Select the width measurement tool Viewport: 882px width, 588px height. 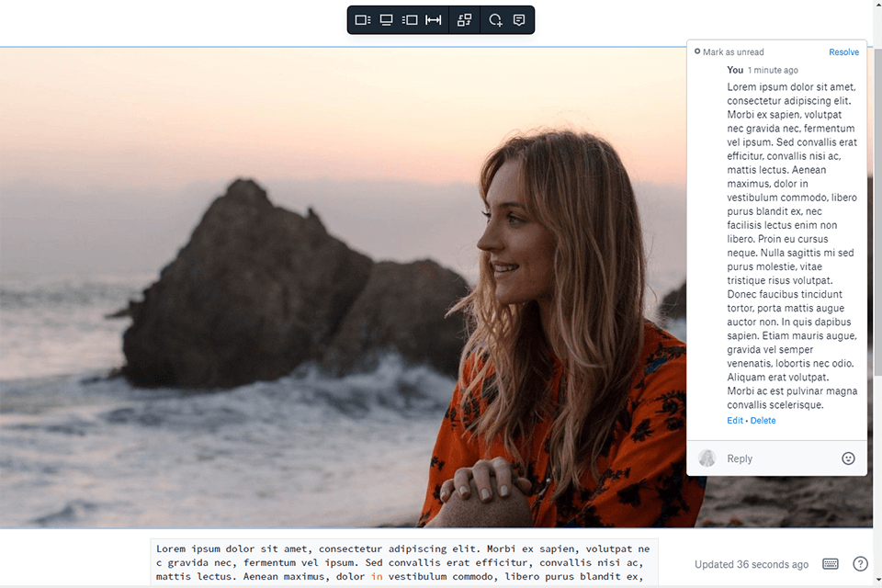(x=433, y=19)
